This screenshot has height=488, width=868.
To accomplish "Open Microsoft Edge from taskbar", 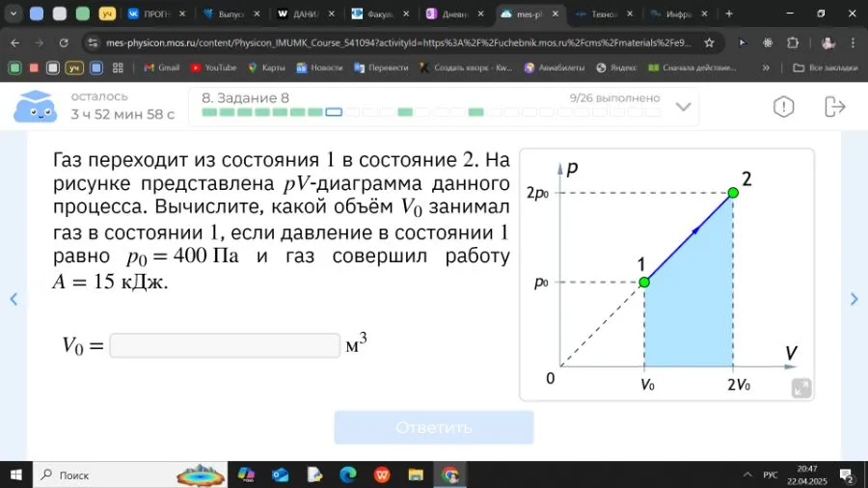I will [x=347, y=474].
